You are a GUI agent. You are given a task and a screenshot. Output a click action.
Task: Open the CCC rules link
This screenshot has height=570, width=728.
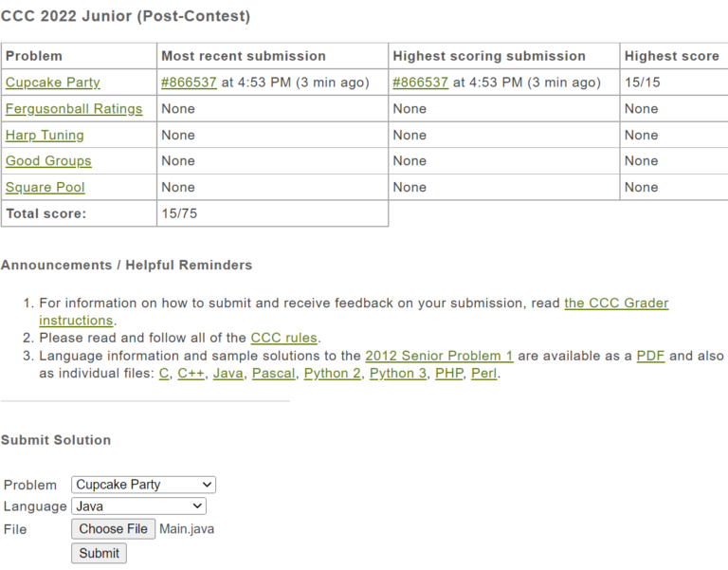[284, 339]
